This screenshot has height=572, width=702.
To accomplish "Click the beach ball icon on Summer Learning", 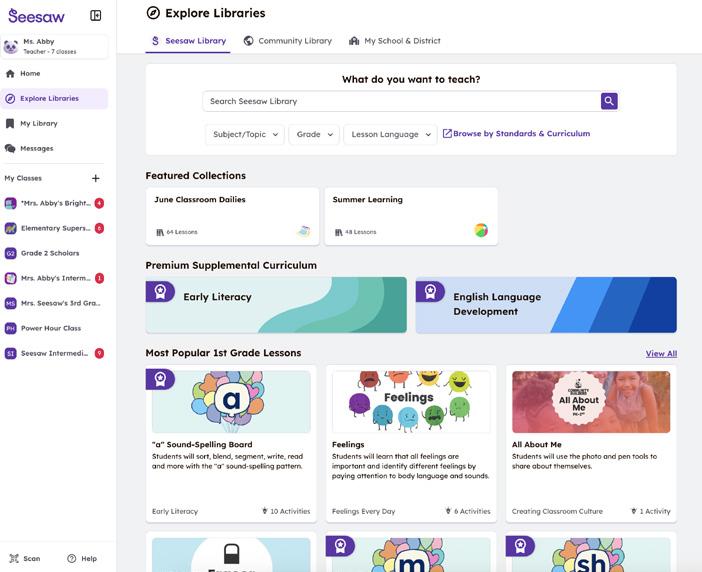I will click(481, 231).
